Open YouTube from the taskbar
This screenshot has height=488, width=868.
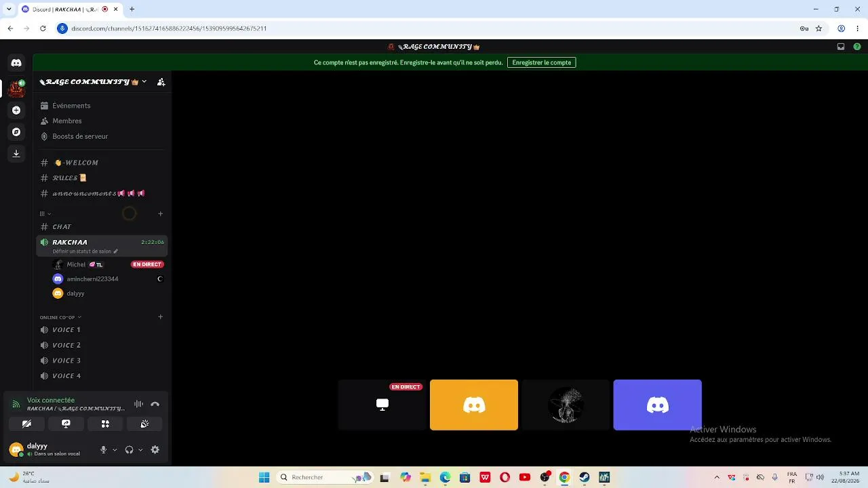[524, 477]
